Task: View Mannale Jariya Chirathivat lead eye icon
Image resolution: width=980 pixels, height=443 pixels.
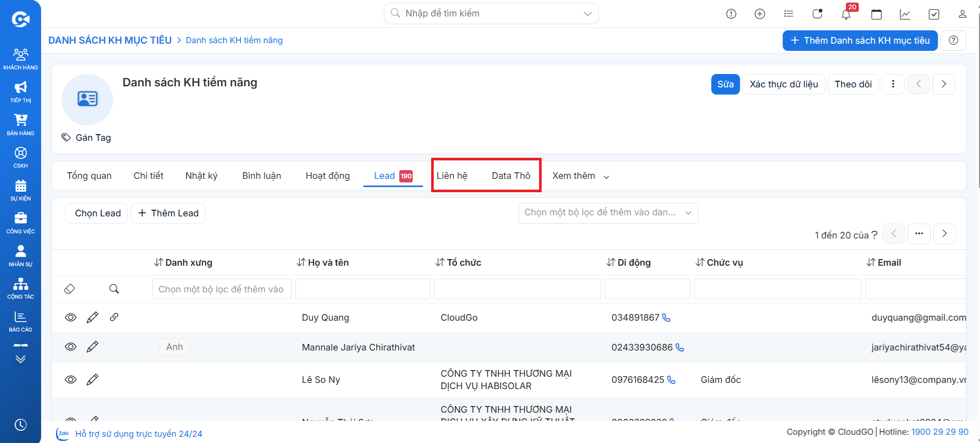Action: click(x=71, y=347)
